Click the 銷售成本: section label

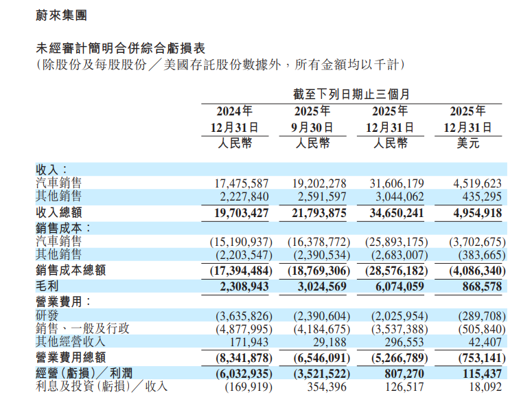[x=64, y=228]
